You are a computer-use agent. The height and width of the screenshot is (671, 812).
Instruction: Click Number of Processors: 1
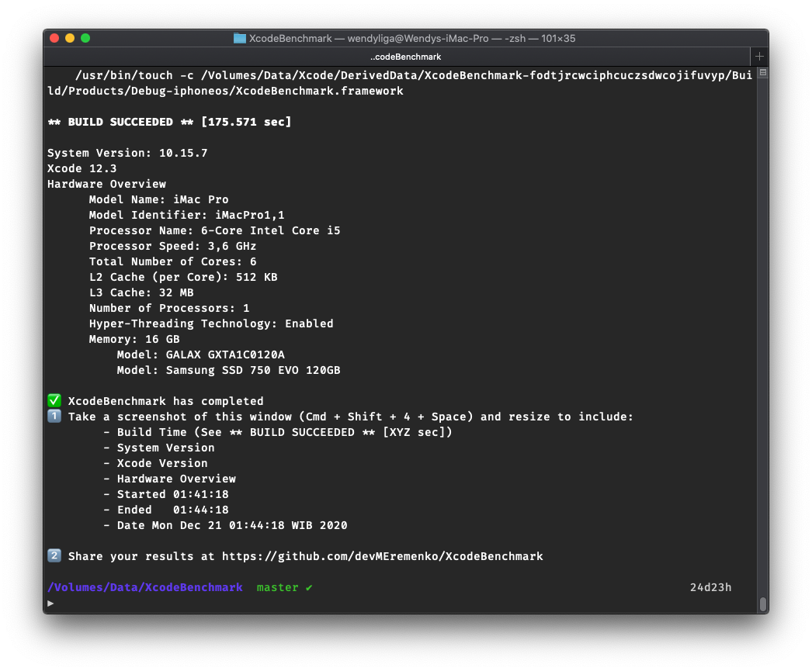pos(169,308)
